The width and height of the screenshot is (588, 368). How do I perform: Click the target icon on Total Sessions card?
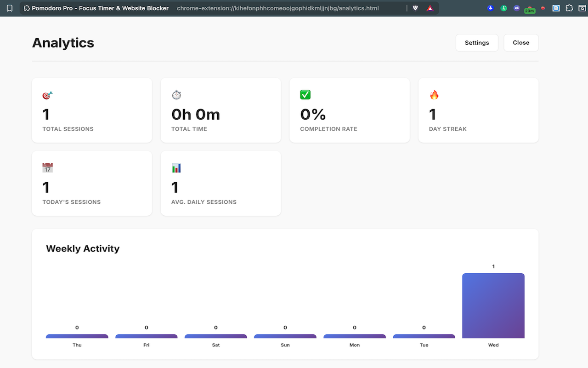click(x=47, y=95)
